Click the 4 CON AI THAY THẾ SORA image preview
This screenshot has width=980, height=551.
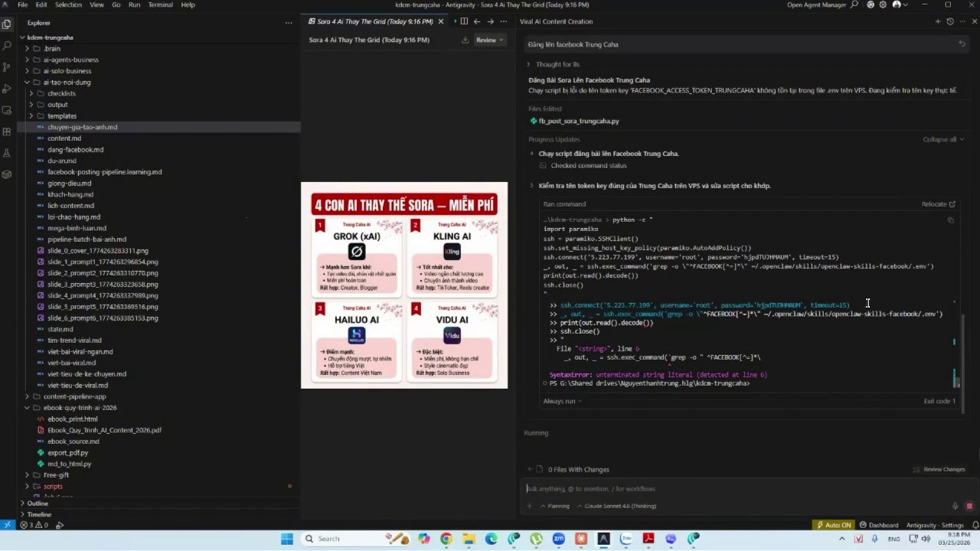coord(404,285)
